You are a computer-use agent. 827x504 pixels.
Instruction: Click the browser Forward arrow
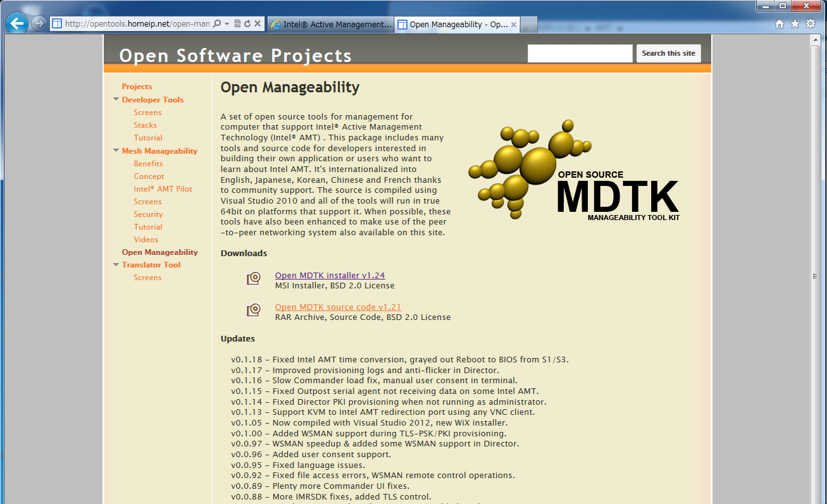[39, 24]
